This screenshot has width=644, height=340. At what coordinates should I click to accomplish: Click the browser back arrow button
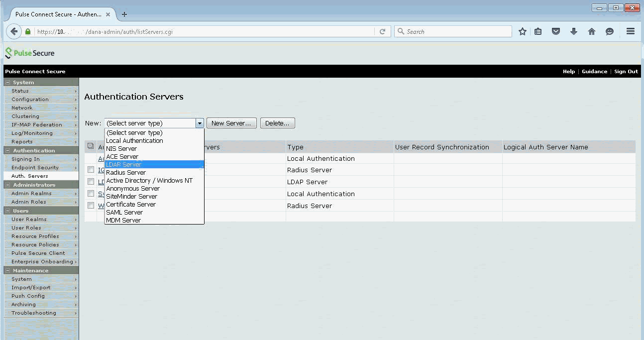click(14, 31)
